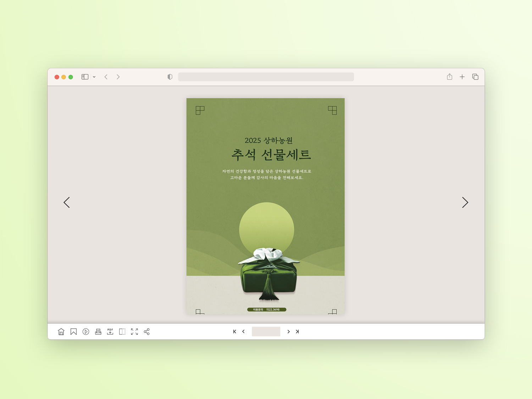532x399 pixels.
Task: Show the tab overview
Action: [475, 77]
